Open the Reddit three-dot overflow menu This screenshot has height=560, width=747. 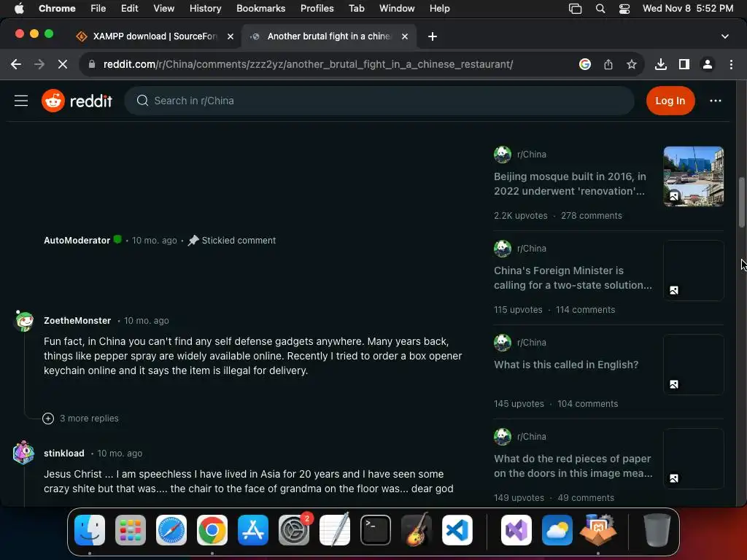point(715,101)
